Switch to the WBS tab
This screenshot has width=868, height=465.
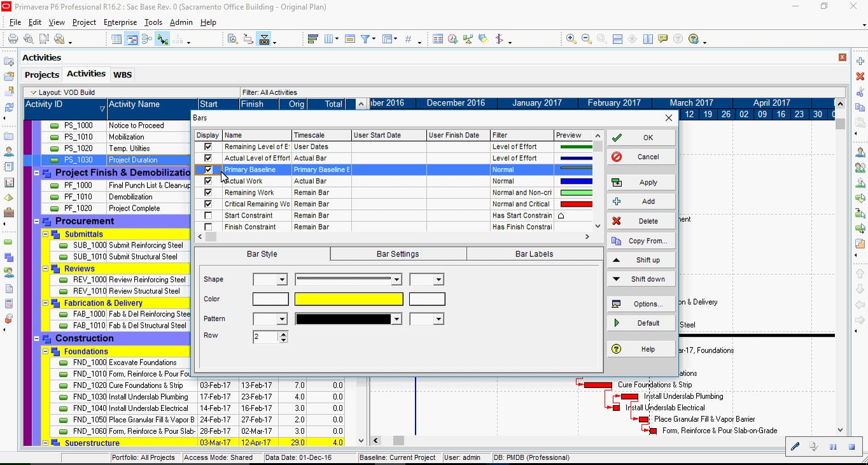[x=122, y=74]
